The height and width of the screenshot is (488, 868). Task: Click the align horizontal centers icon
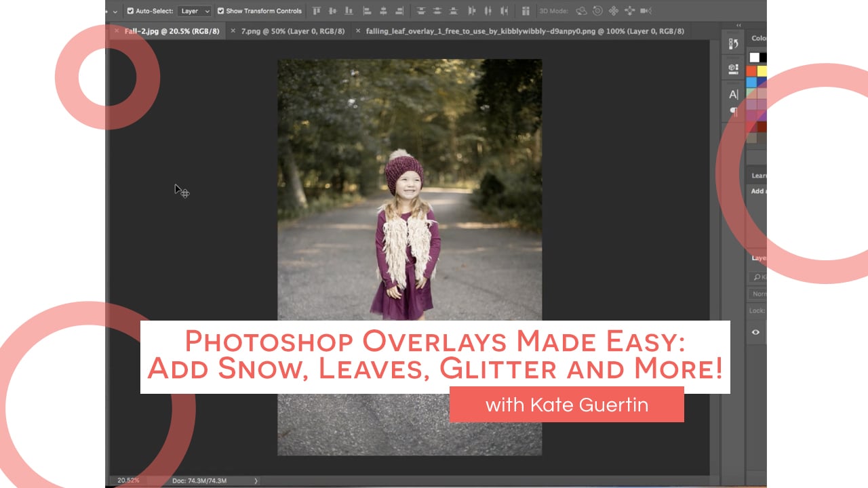383,11
